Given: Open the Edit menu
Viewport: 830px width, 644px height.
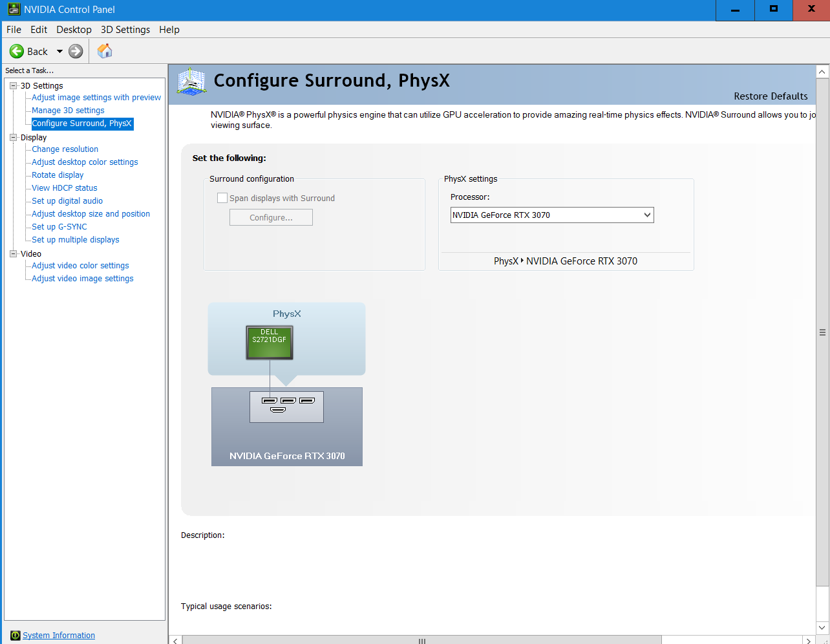Looking at the screenshot, I should (39, 30).
